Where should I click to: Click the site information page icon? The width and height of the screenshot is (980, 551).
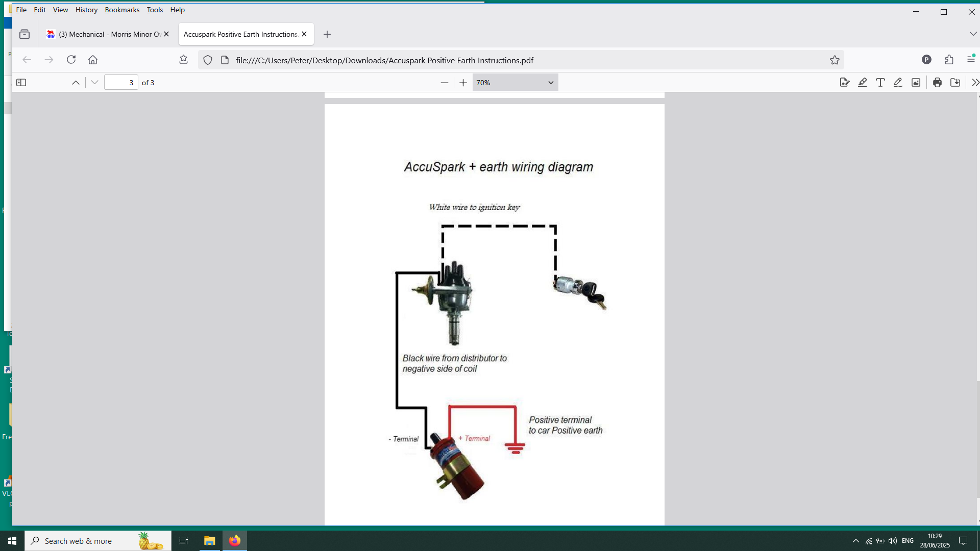[225, 60]
